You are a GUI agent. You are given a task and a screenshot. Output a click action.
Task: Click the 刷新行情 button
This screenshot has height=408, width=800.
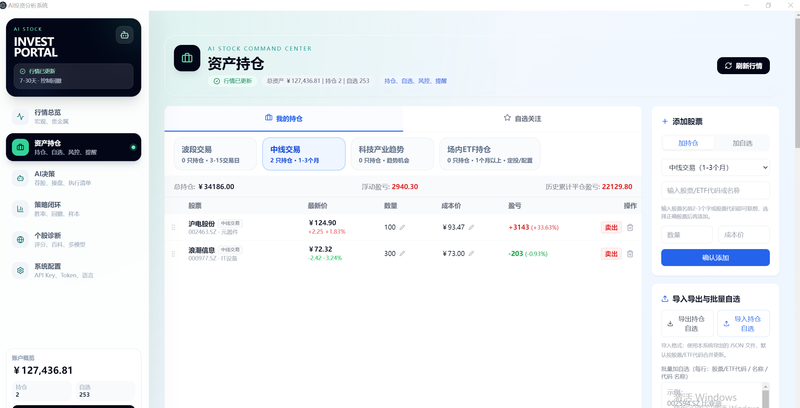point(743,66)
